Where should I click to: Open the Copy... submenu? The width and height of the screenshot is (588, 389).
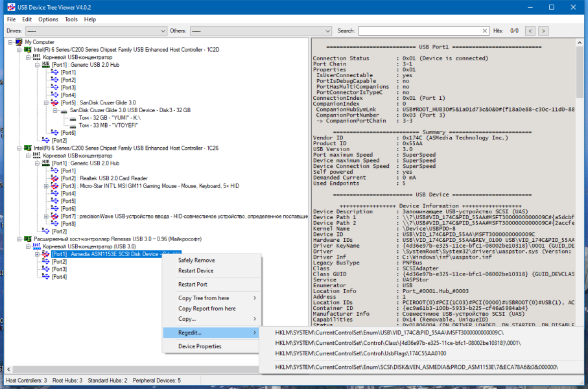coord(211,319)
